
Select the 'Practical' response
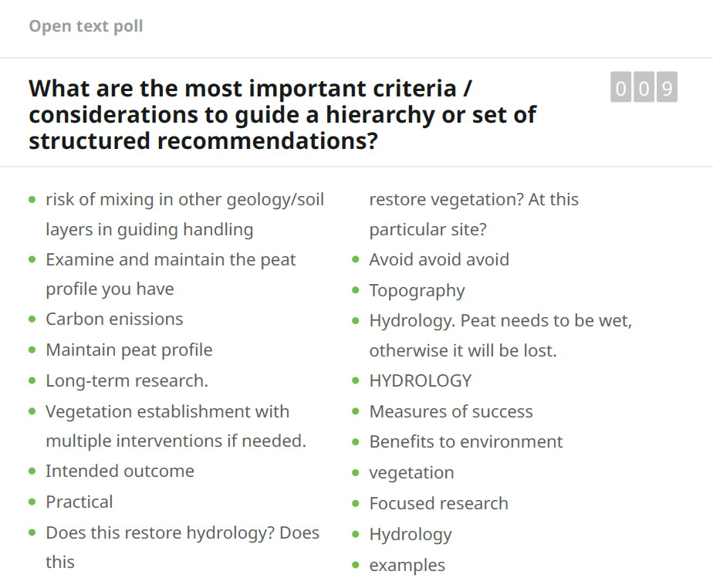tap(79, 502)
